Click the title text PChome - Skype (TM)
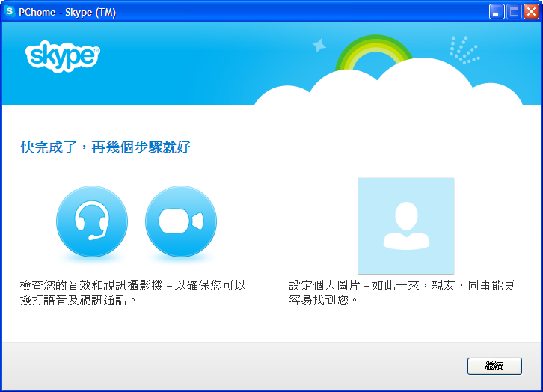This screenshot has width=543, height=392. 67,12
